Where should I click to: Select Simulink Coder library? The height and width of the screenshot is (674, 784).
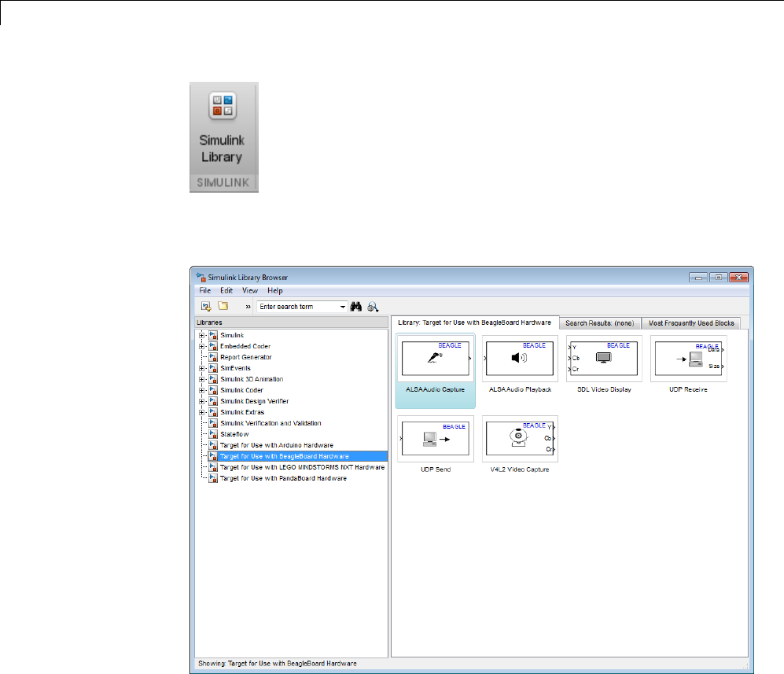pos(241,390)
